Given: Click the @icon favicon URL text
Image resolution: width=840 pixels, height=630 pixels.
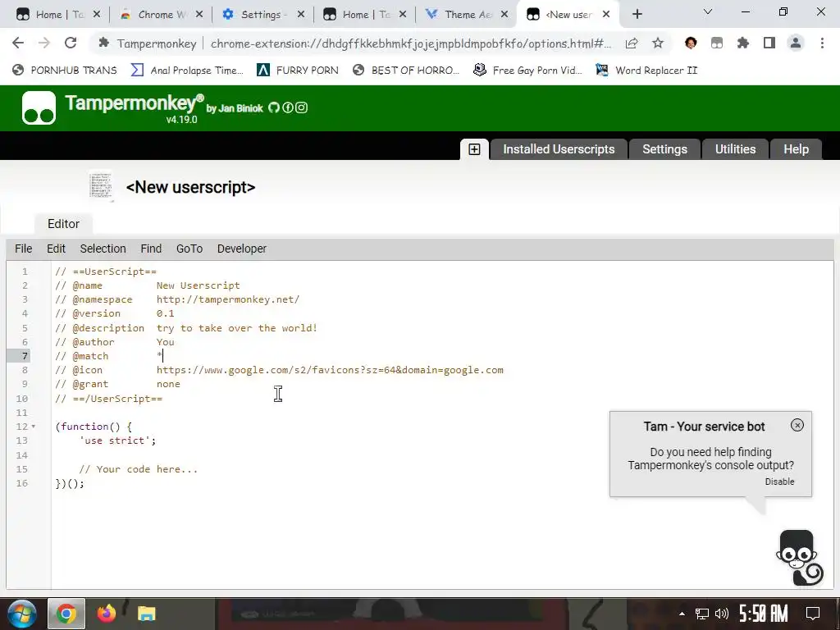Looking at the screenshot, I should (x=330, y=370).
